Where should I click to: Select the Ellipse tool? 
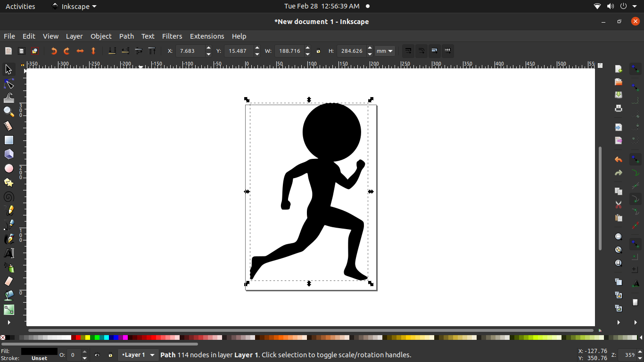[8, 168]
